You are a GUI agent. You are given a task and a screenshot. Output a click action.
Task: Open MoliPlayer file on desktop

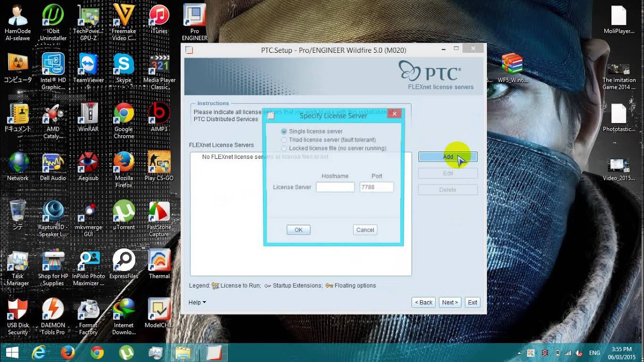click(x=619, y=20)
